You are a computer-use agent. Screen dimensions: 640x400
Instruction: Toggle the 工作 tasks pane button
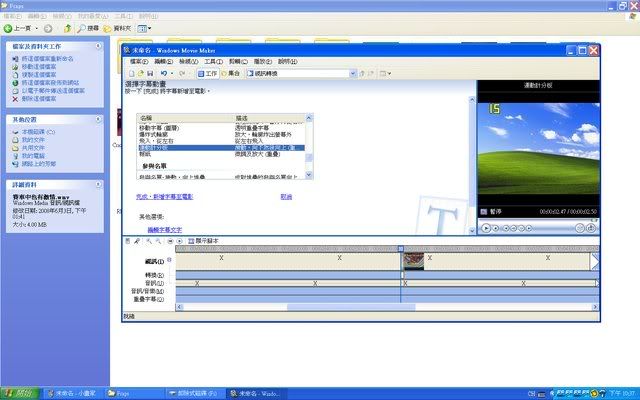coord(208,73)
